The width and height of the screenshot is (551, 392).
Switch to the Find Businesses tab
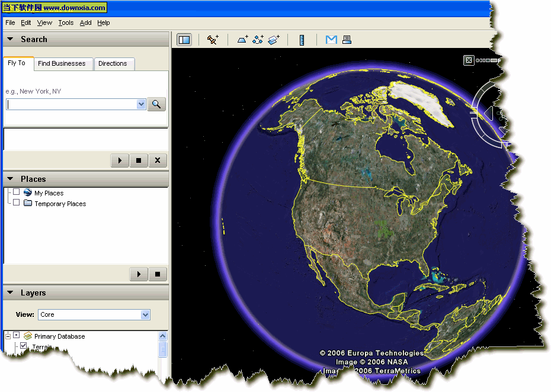coord(62,63)
